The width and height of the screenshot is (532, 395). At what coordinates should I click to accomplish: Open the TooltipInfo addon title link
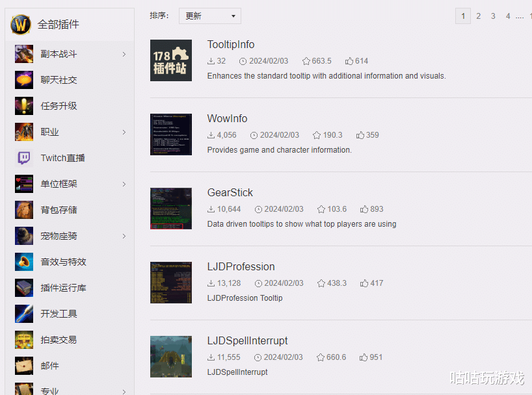point(231,44)
